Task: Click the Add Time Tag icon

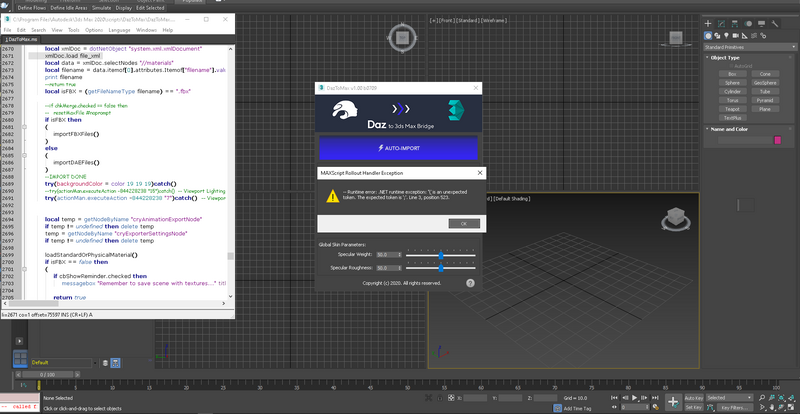Action: click(558, 408)
